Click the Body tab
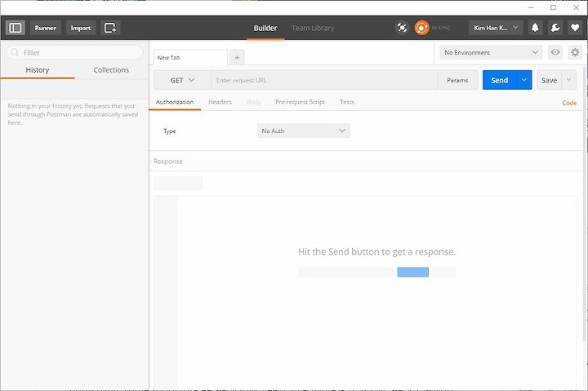 pos(253,102)
